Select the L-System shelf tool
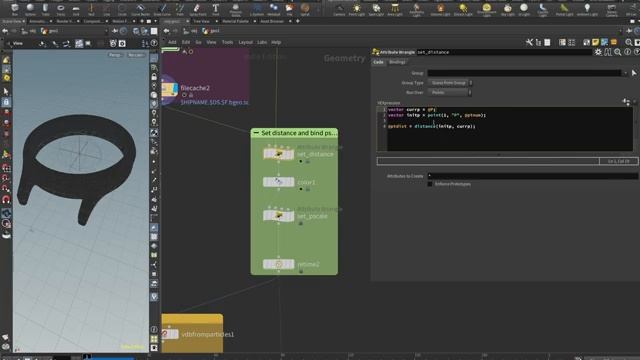Viewport: 640px width, 360px height. 257,9
